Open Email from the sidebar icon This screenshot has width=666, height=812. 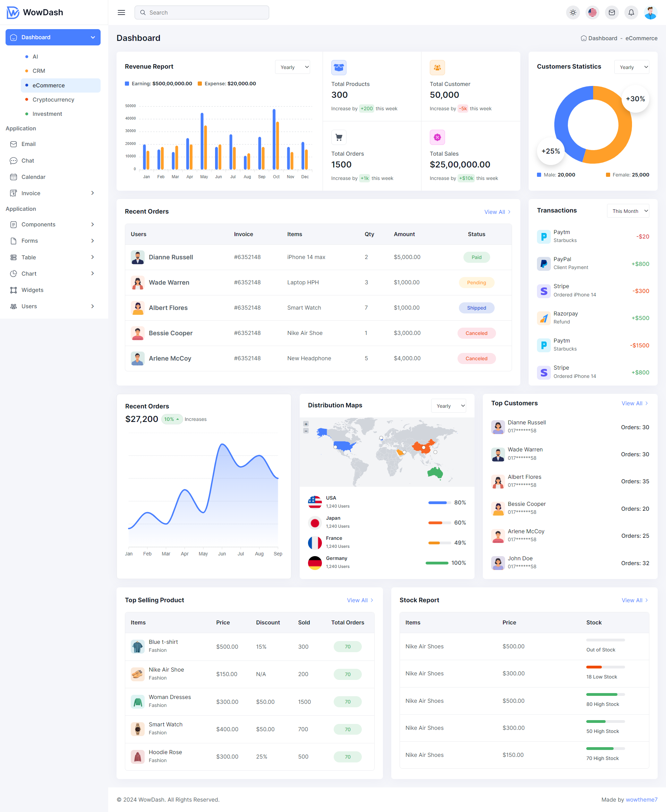[x=14, y=144]
